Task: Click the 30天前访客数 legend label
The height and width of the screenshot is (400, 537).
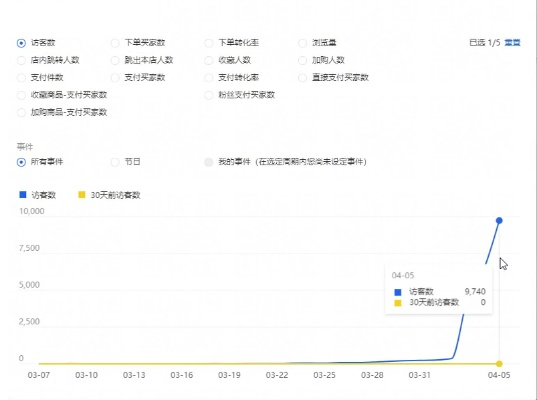Action: [x=115, y=195]
